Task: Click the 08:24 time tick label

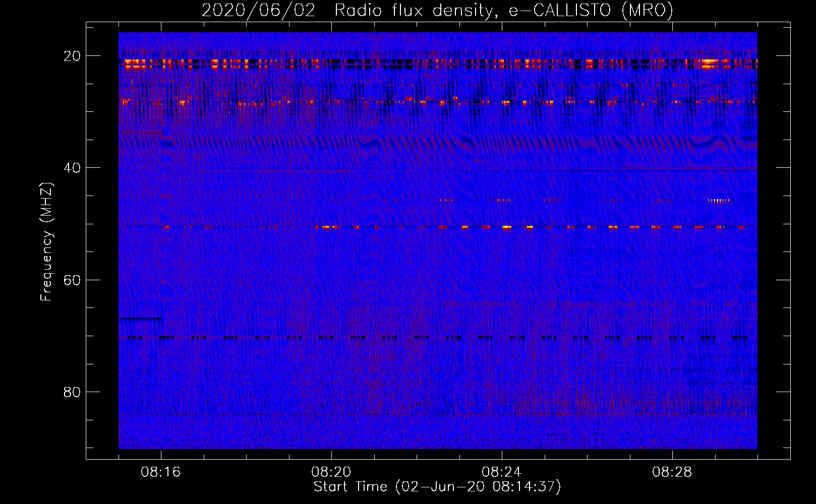Action: pos(502,472)
